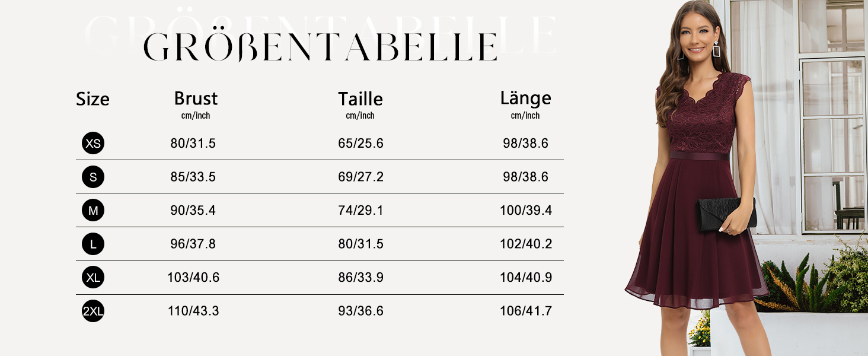Screen dimensions: 868x356
Task: Click the Size column header
Action: [92, 99]
